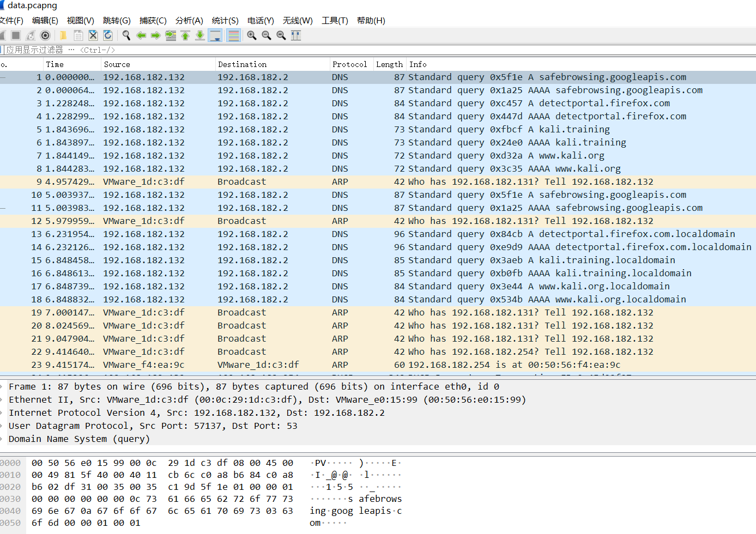Select packet 3 detectportal.firefox.com A query
The image size is (756, 534).
point(378,104)
